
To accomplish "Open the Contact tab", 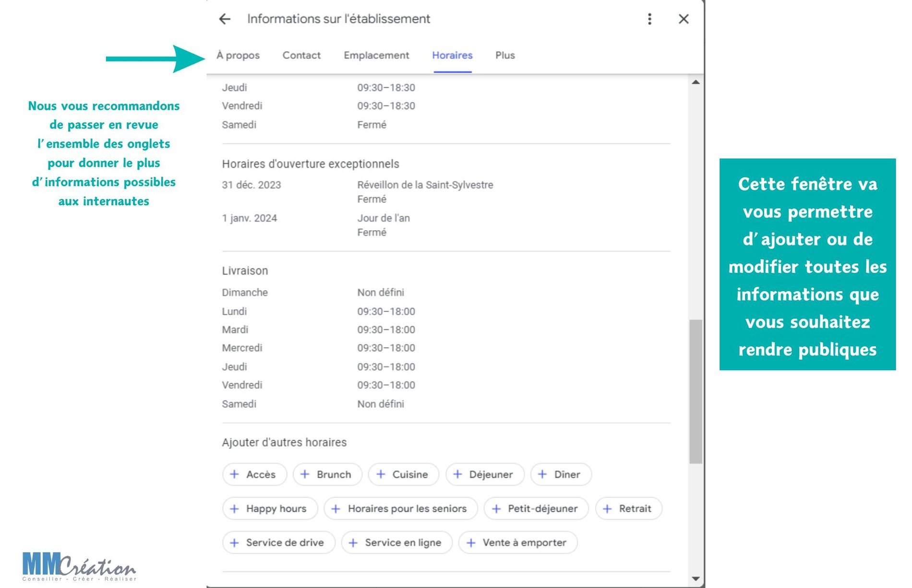I will (301, 56).
